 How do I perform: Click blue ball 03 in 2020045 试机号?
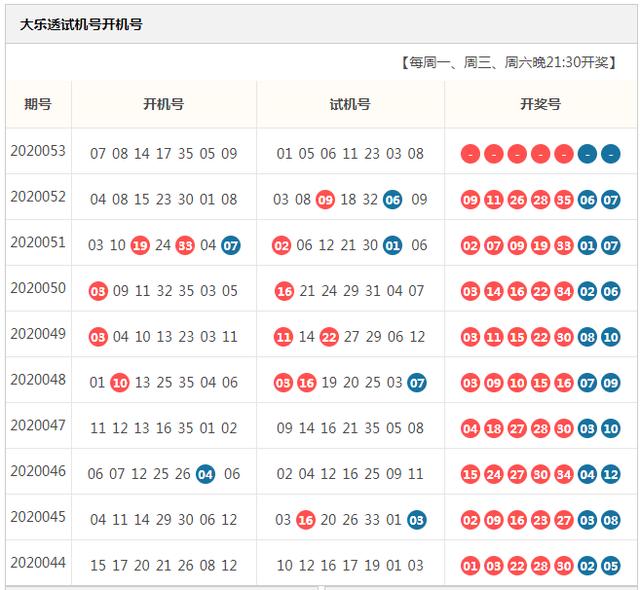click(x=417, y=520)
